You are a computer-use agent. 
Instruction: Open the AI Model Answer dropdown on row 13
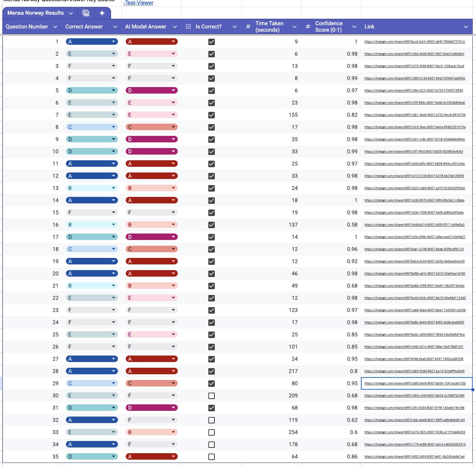pos(174,188)
